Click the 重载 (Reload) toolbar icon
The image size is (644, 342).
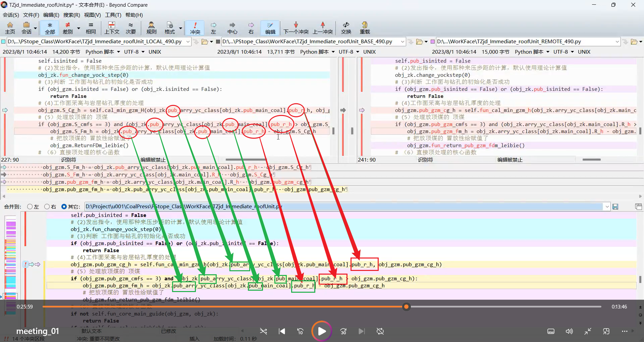tap(365, 28)
